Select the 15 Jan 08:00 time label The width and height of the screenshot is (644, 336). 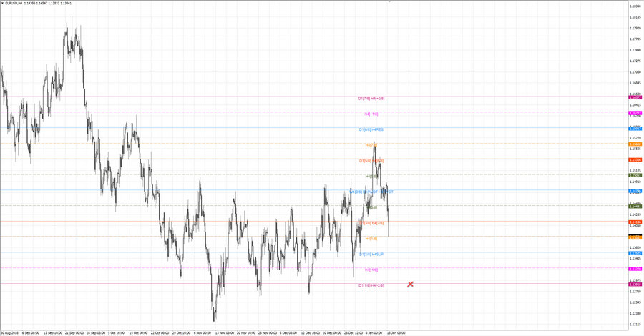click(396, 333)
